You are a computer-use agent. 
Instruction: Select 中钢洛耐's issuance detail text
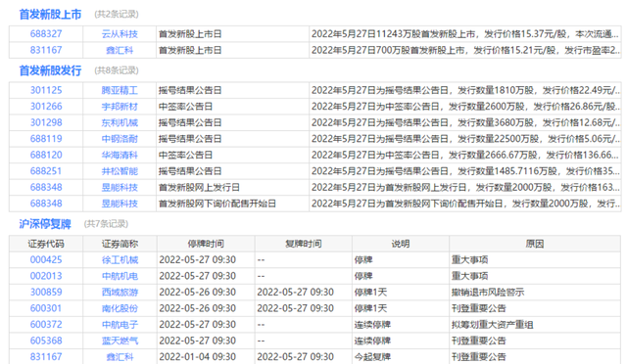pyautogui.click(x=465, y=139)
